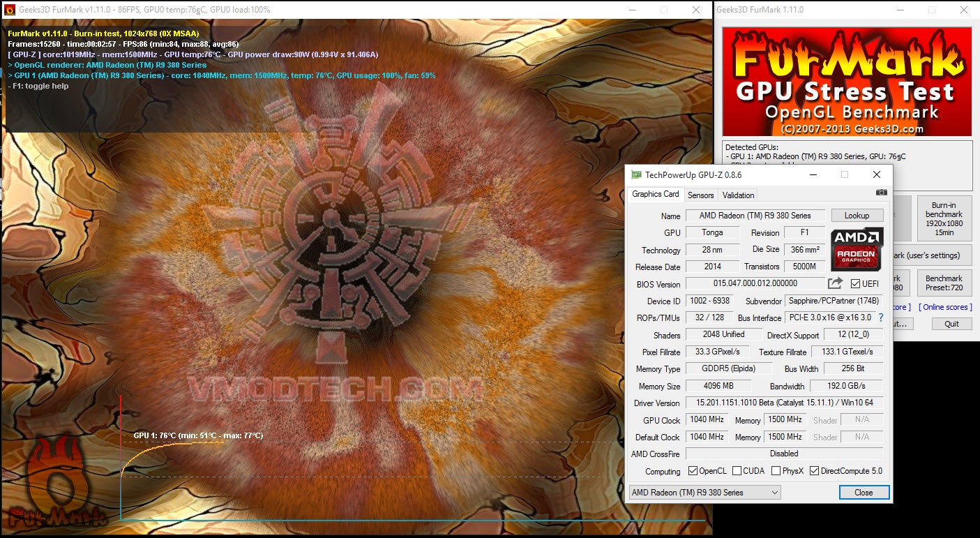
Task: Click the DirectX Support field 12 (12_0)
Action: coord(854,335)
